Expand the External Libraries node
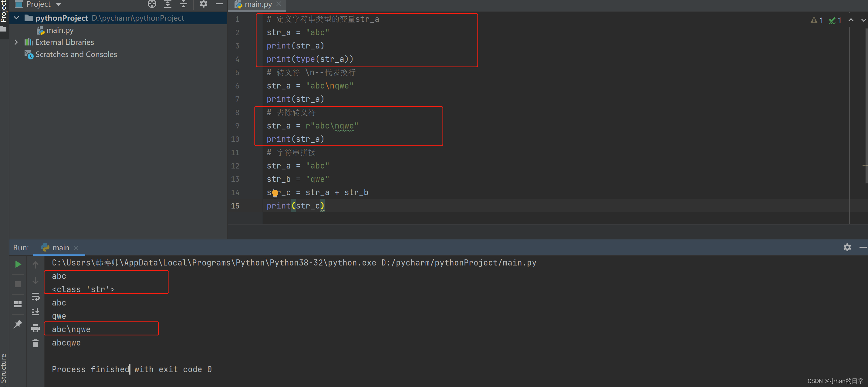 tap(16, 42)
